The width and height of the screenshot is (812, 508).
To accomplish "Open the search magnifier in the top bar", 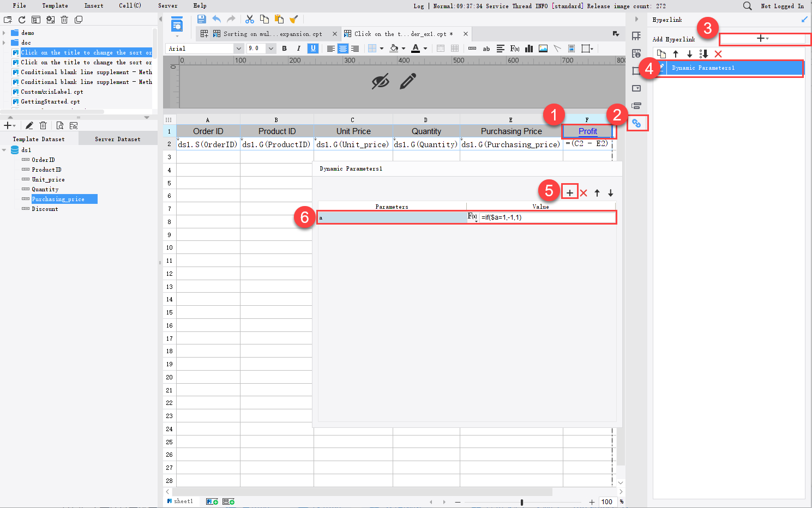I will click(747, 6).
